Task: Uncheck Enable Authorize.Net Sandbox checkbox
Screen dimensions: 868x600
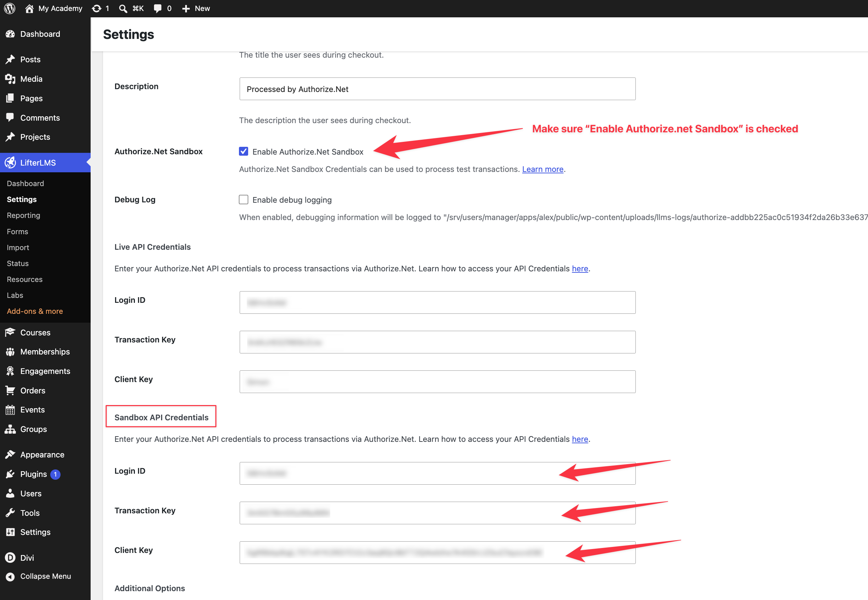Action: (x=243, y=151)
